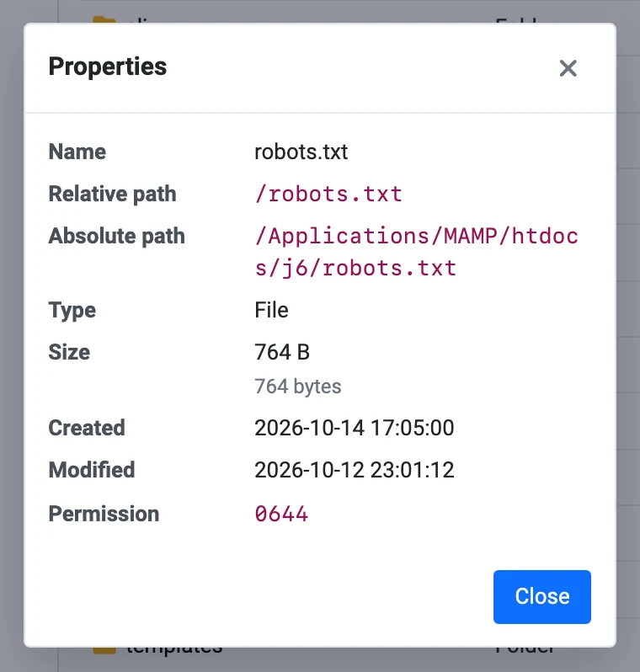Click the type value File

(271, 310)
